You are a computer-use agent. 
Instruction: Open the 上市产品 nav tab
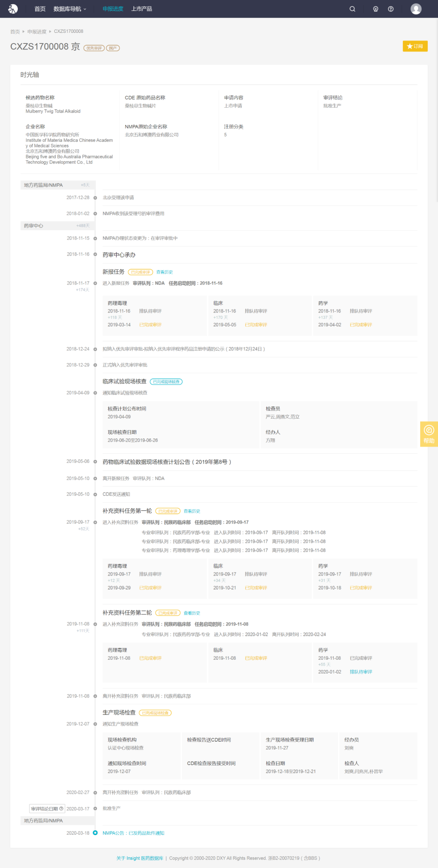click(x=142, y=9)
